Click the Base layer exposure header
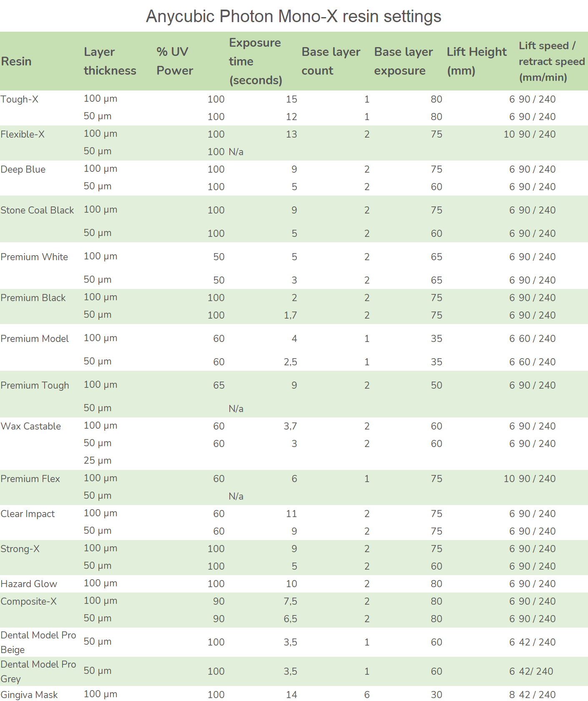The image size is (588, 701). click(x=403, y=61)
